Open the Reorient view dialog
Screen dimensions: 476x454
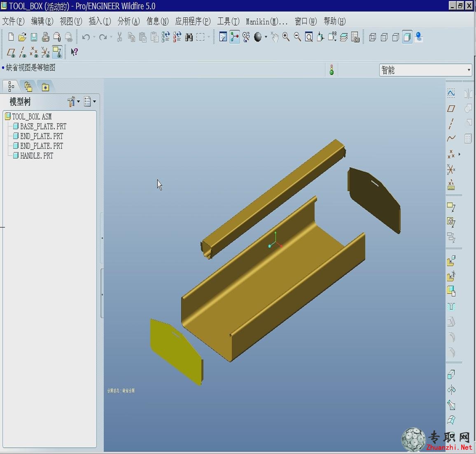point(321,37)
